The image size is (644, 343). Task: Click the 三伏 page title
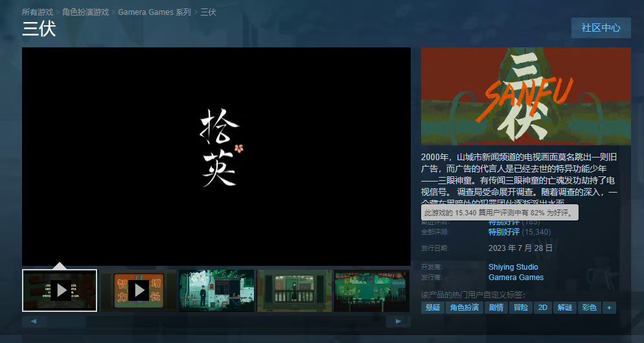(39, 29)
